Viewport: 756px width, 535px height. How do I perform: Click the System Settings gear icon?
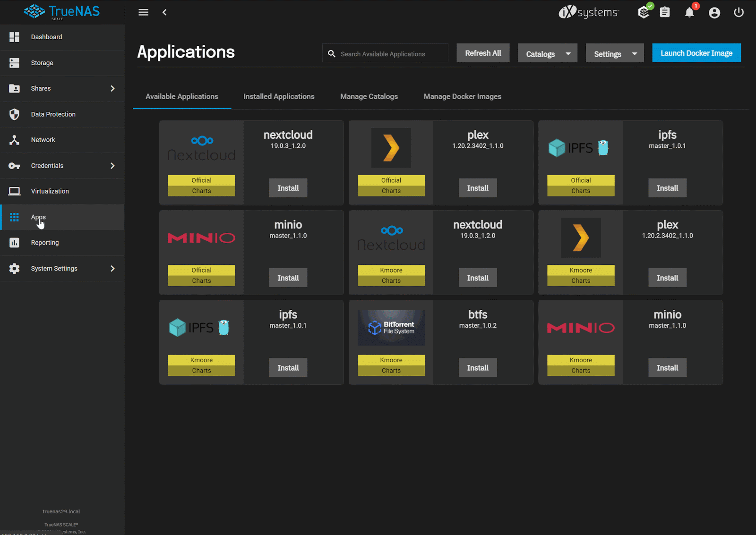tap(15, 268)
